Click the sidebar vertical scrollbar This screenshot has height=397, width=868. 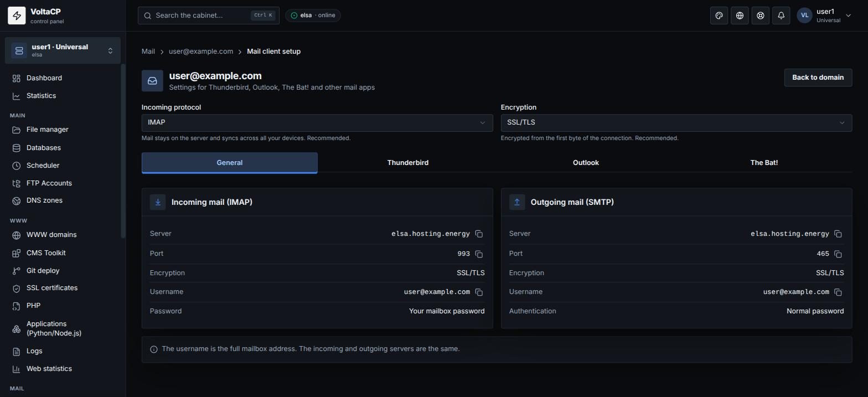123,151
